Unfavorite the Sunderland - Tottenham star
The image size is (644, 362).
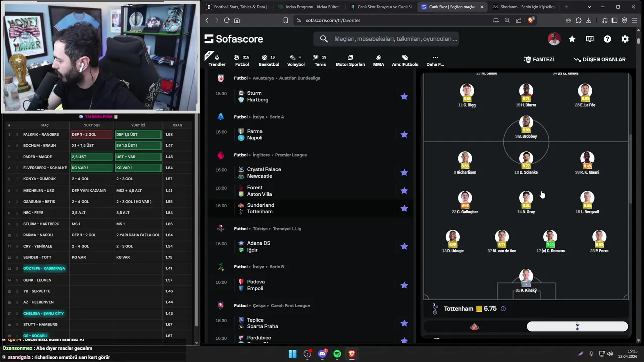(x=404, y=208)
